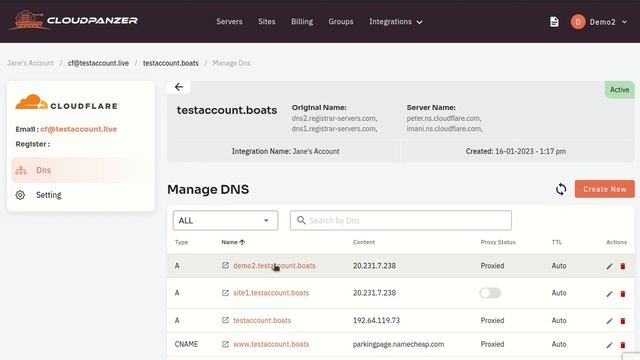Click the Setting gear icon
This screenshot has height=360, width=640.
point(20,195)
